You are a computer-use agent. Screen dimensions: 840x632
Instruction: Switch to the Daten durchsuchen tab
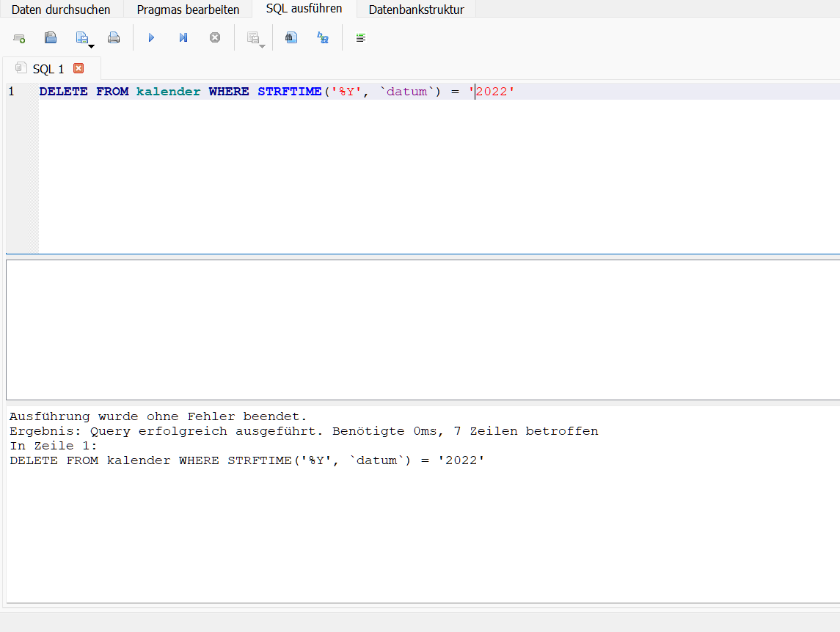pyautogui.click(x=61, y=10)
